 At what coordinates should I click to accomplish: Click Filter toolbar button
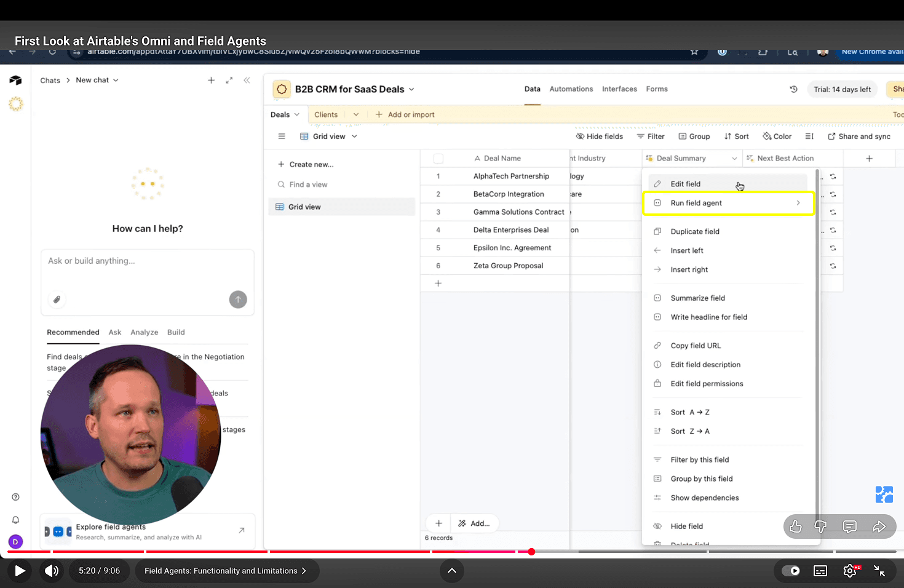(x=651, y=137)
